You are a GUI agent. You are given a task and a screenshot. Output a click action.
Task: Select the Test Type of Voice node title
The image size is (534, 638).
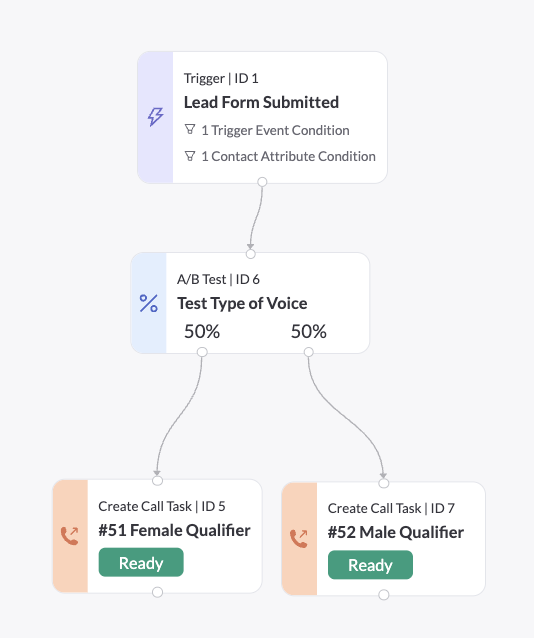(x=242, y=304)
